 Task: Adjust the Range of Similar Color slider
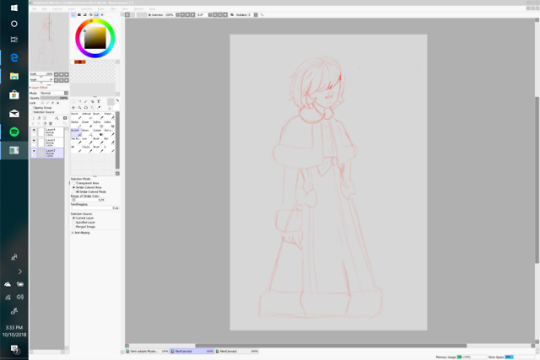88,200
